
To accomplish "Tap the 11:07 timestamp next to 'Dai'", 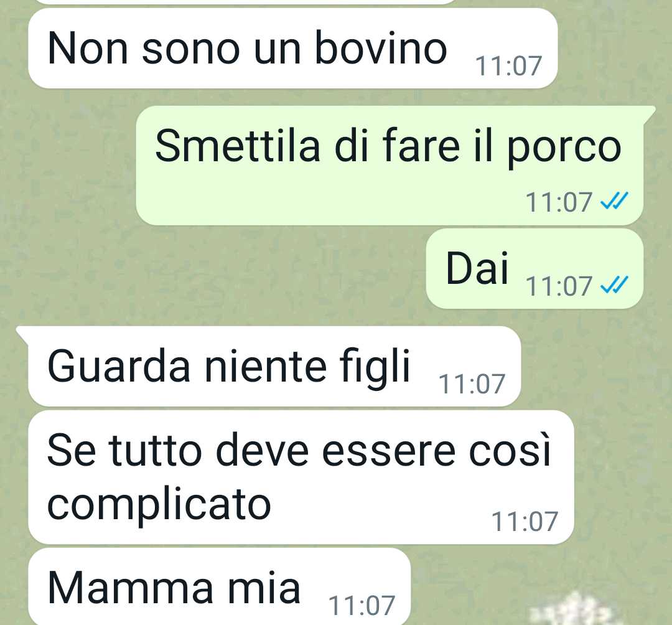I will (558, 286).
